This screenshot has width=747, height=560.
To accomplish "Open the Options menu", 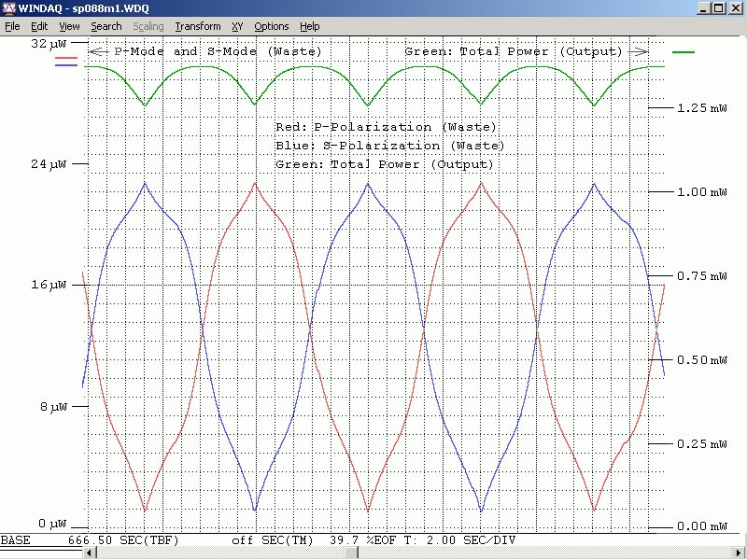I will click(x=272, y=26).
